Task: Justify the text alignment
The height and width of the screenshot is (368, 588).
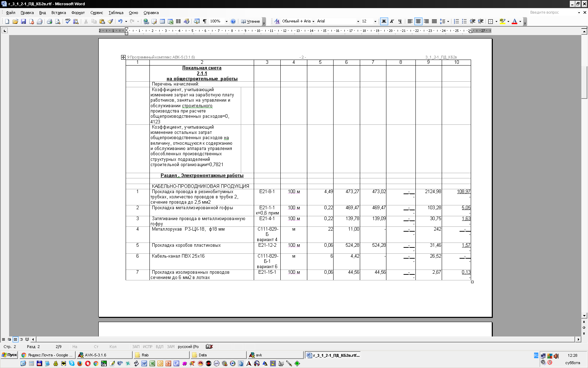Action: click(x=434, y=21)
